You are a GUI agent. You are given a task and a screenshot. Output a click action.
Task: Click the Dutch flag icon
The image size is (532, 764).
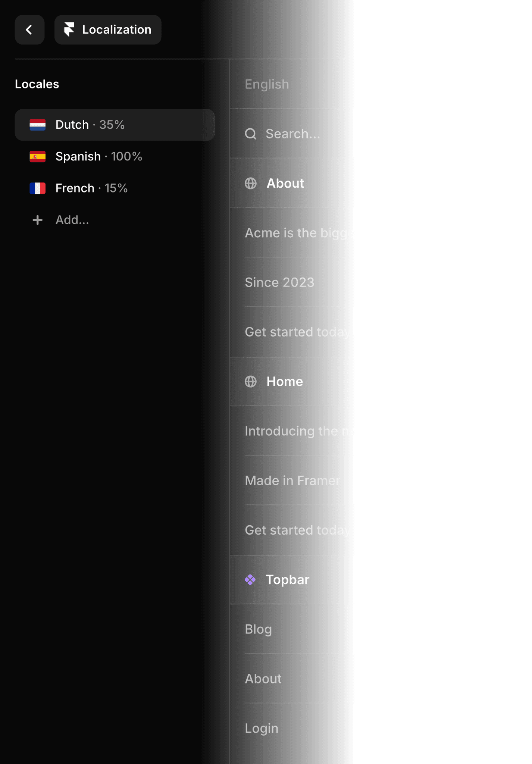coord(38,125)
